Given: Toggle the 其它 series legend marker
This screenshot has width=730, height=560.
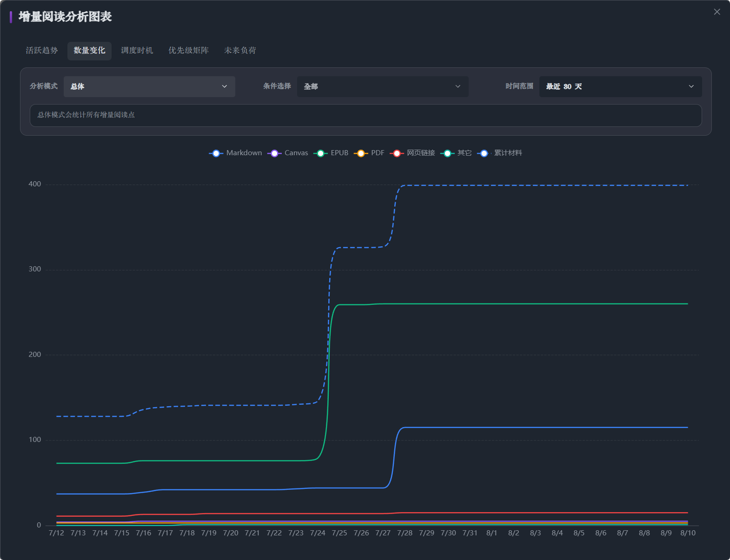Looking at the screenshot, I should (447, 153).
